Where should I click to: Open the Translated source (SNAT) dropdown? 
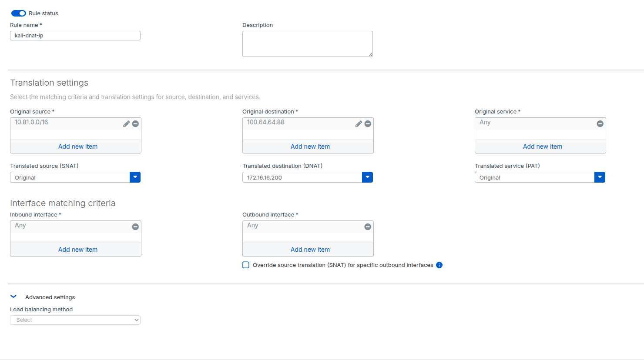[x=135, y=177]
